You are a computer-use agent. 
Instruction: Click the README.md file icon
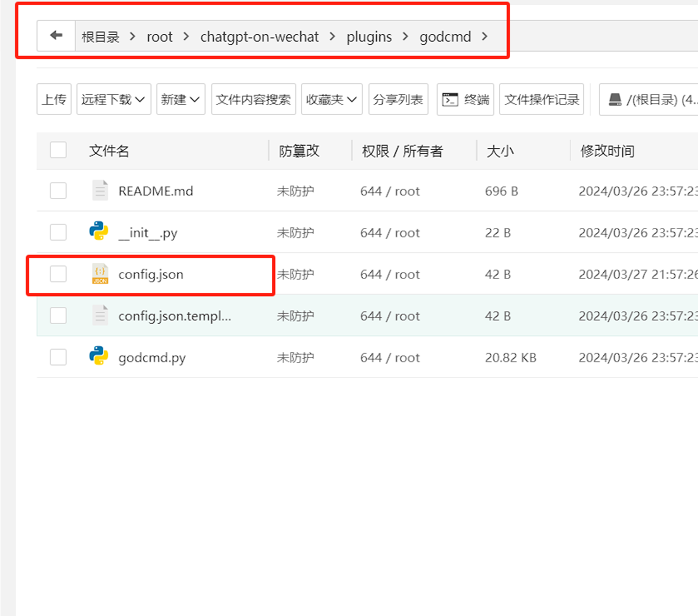(x=100, y=191)
